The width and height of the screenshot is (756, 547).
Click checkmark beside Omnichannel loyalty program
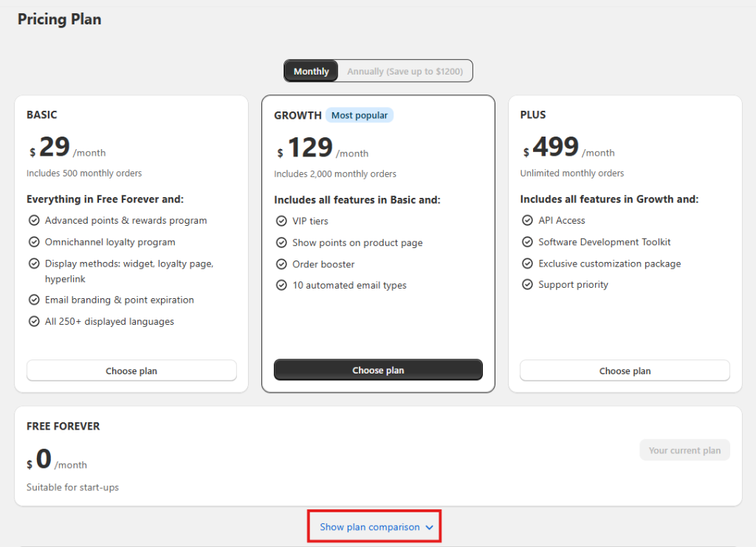[34, 242]
